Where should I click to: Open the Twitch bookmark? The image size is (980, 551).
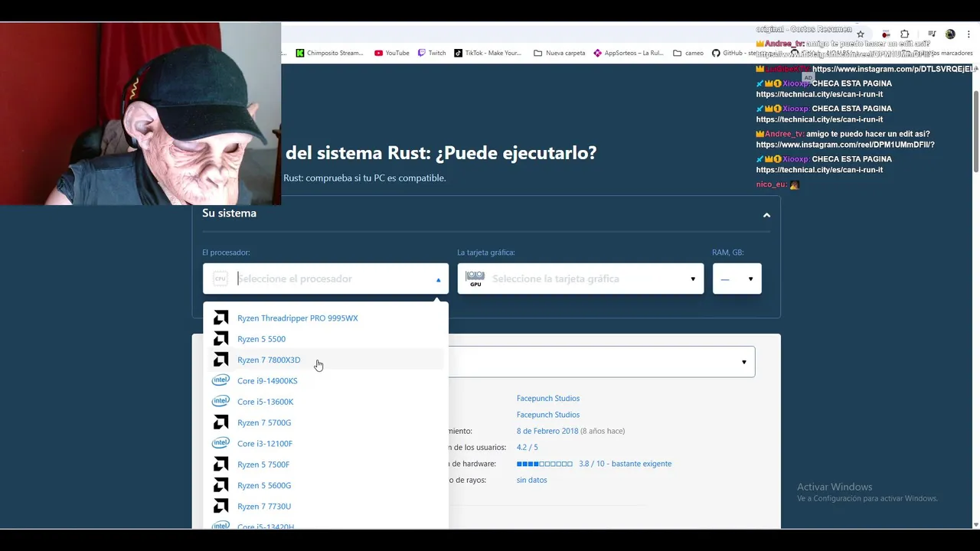[x=432, y=53]
